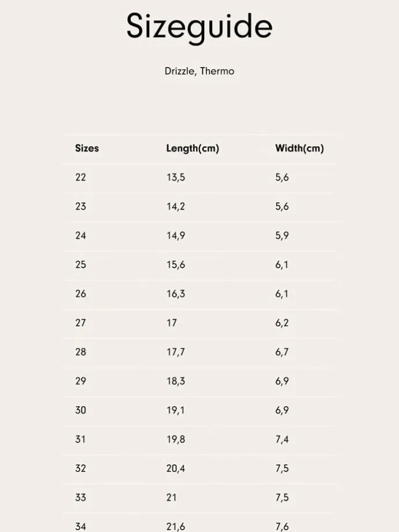
Task: Click the width value for size 23
Action: point(282,206)
